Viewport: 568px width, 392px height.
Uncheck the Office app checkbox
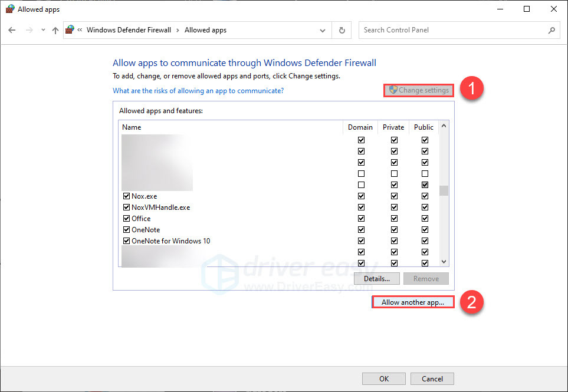126,219
